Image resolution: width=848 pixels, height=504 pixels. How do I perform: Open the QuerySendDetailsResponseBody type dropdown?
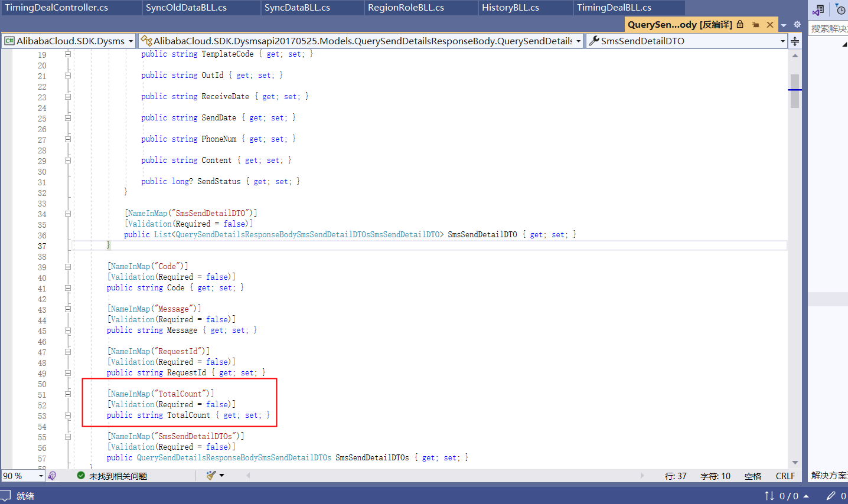tap(579, 41)
